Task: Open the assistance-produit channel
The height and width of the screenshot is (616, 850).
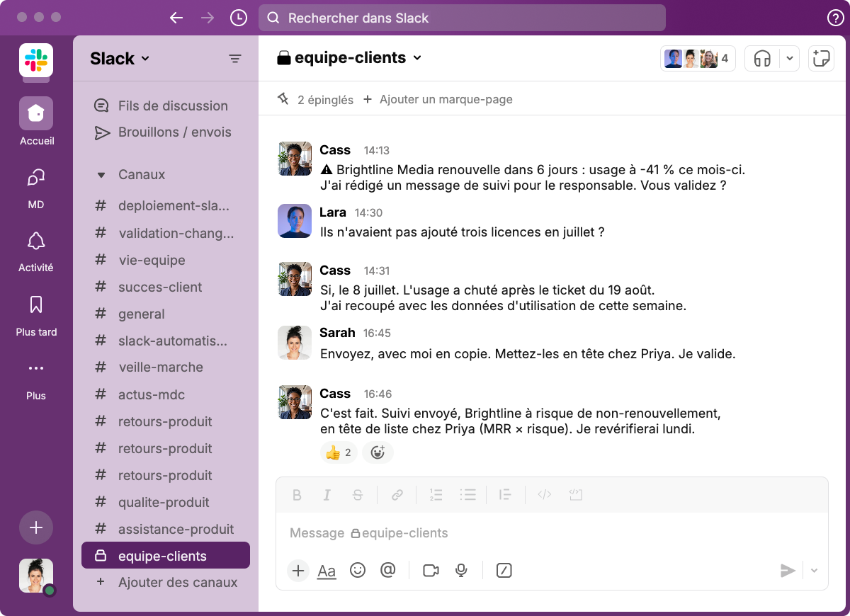Action: (166, 529)
